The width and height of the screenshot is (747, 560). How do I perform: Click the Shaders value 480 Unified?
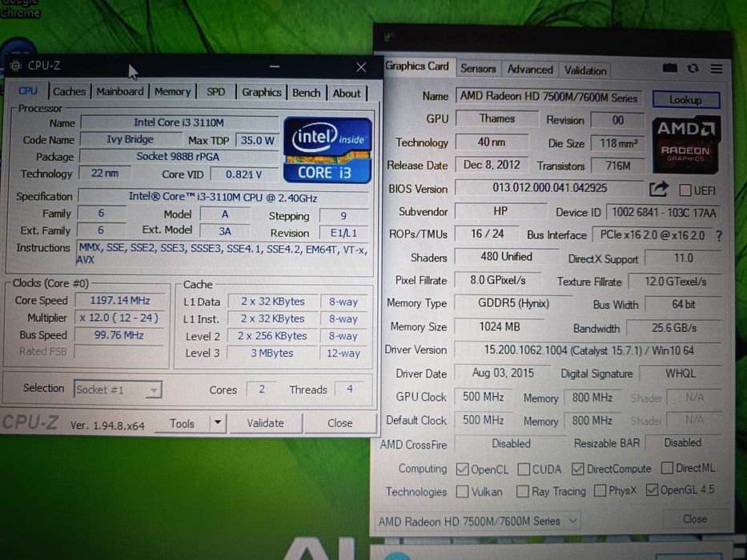[506, 257]
